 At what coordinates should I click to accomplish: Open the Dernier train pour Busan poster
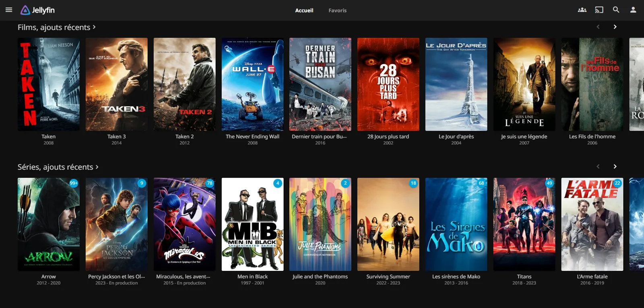[x=320, y=84]
